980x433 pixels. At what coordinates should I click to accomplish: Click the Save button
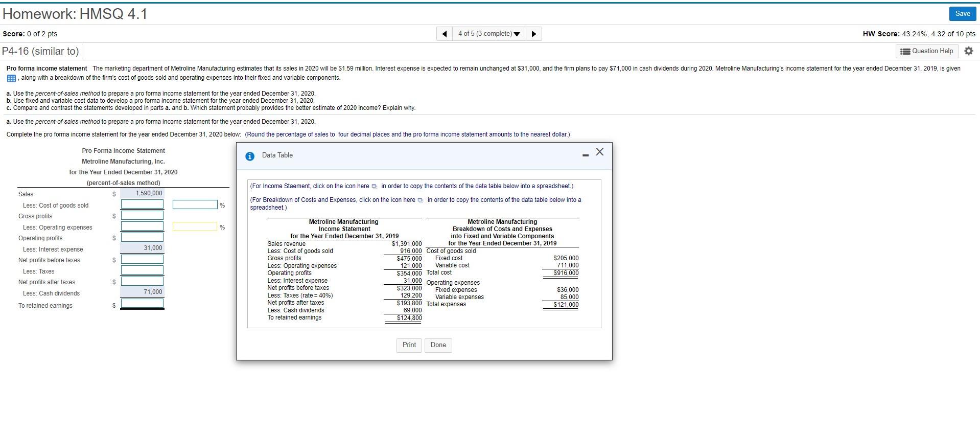pos(962,14)
